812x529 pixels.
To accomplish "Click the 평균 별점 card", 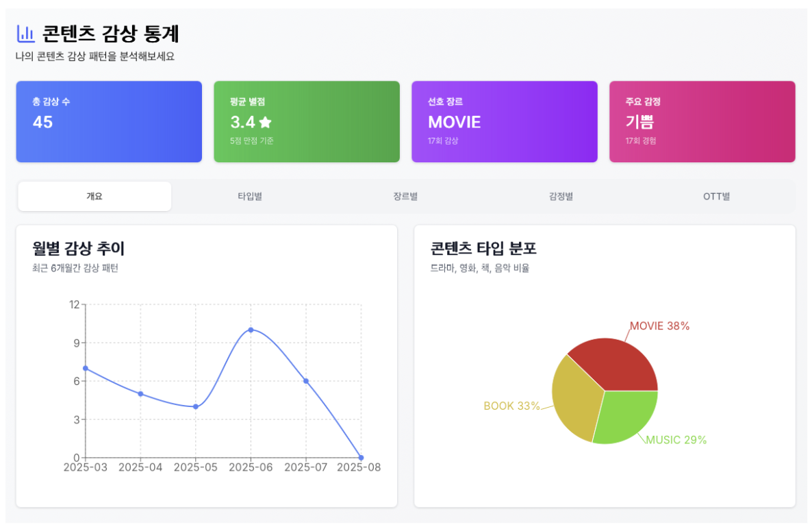I will pyautogui.click(x=307, y=122).
